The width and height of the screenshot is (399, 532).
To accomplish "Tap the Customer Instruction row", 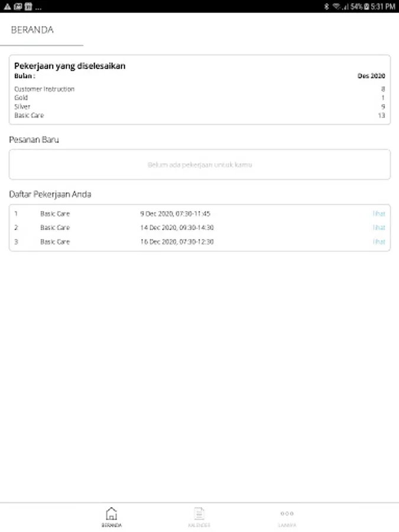I will [44, 89].
